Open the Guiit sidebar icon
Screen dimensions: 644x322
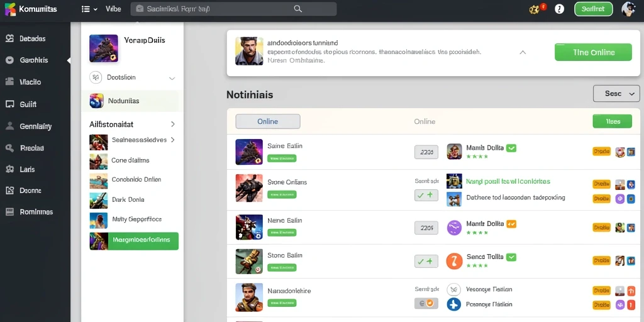pyautogui.click(x=10, y=104)
